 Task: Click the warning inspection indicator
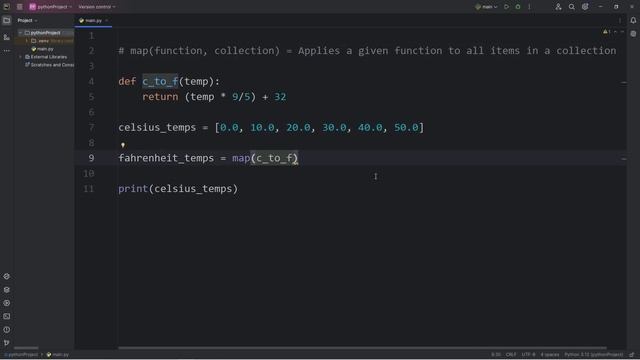(607, 31)
